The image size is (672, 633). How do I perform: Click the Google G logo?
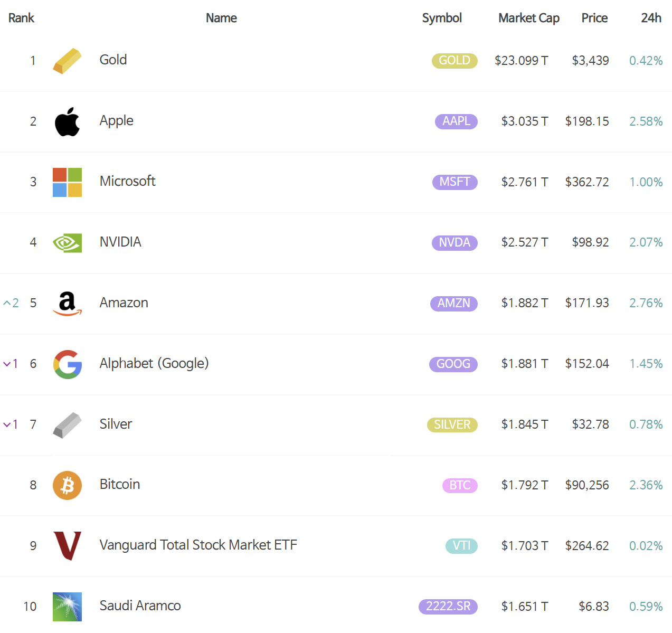tap(67, 364)
